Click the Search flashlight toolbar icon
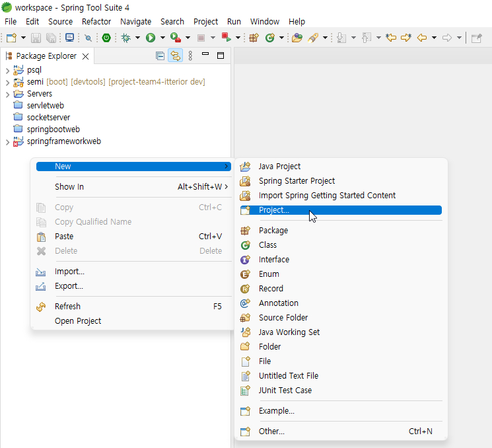Image resolution: width=492 pixels, height=448 pixels. (313, 38)
